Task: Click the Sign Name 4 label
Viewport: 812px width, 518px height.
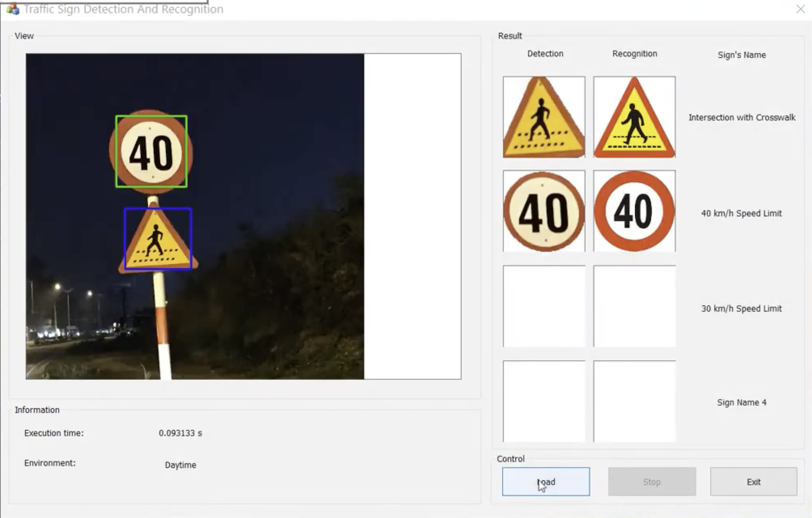Action: click(x=741, y=403)
